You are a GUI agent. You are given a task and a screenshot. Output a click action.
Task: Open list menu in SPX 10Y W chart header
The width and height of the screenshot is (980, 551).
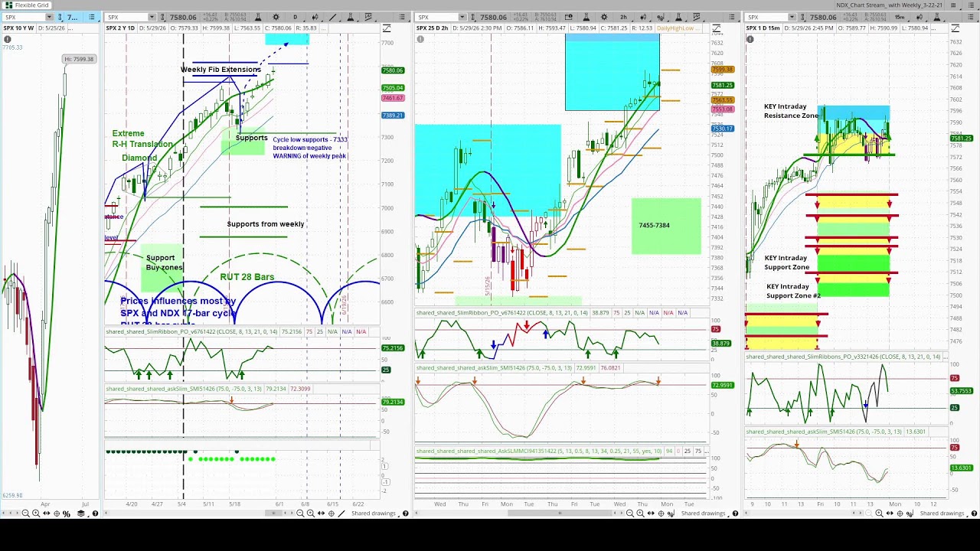[x=91, y=17]
